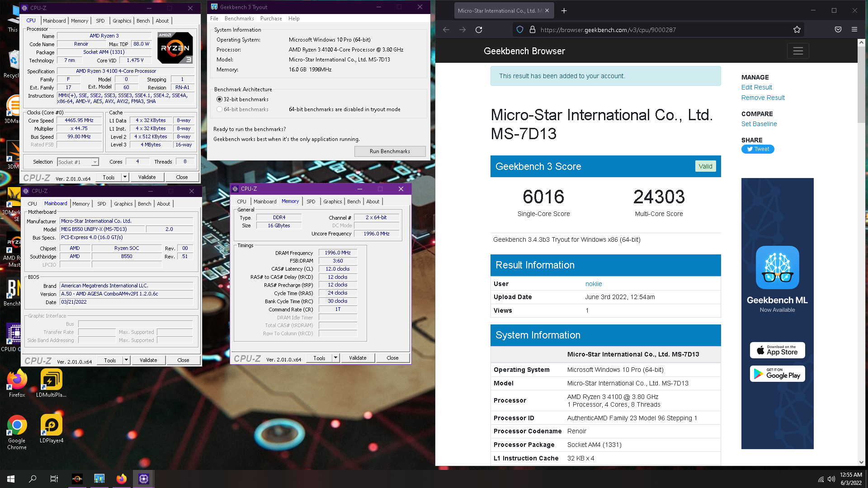
Task: Open Edit Result link
Action: point(757,87)
